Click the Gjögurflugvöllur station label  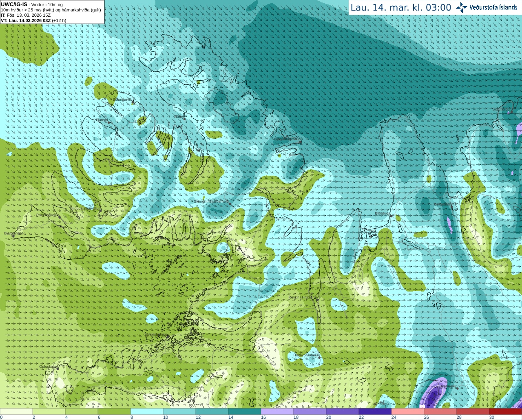(287, 139)
